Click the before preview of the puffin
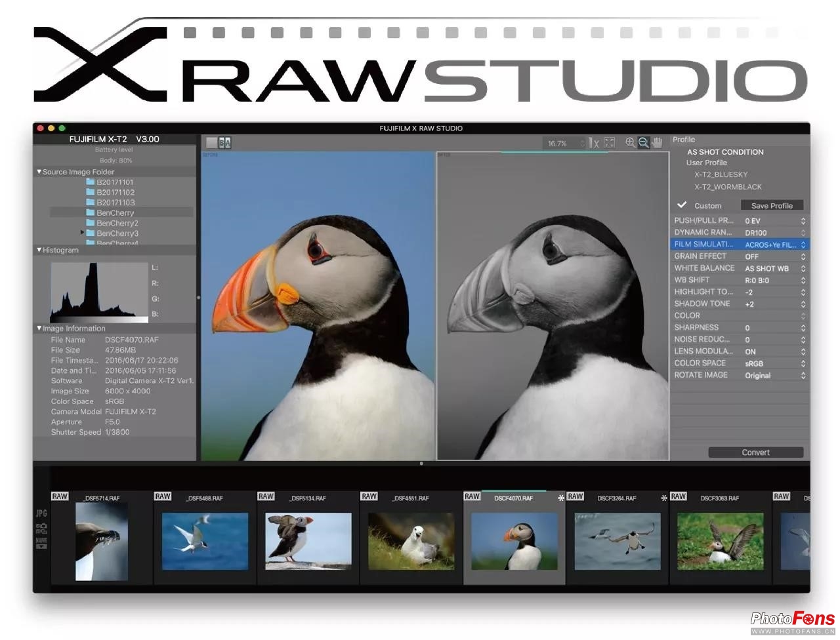 click(x=318, y=306)
